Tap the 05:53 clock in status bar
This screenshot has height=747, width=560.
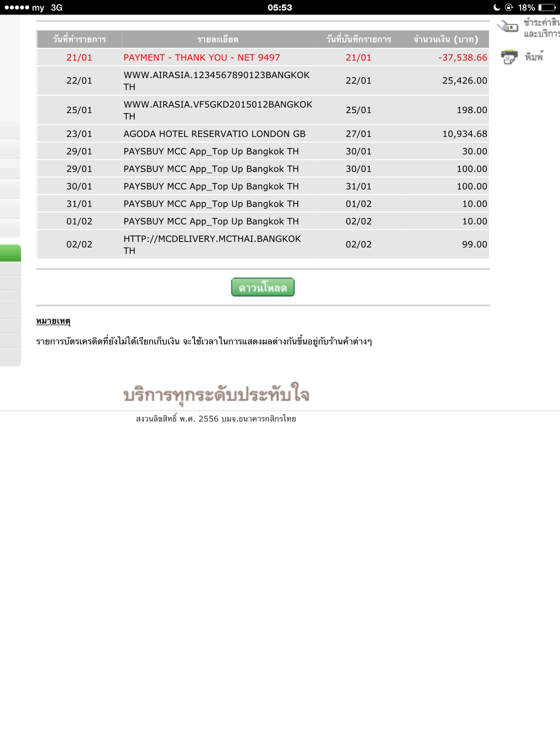(280, 7)
